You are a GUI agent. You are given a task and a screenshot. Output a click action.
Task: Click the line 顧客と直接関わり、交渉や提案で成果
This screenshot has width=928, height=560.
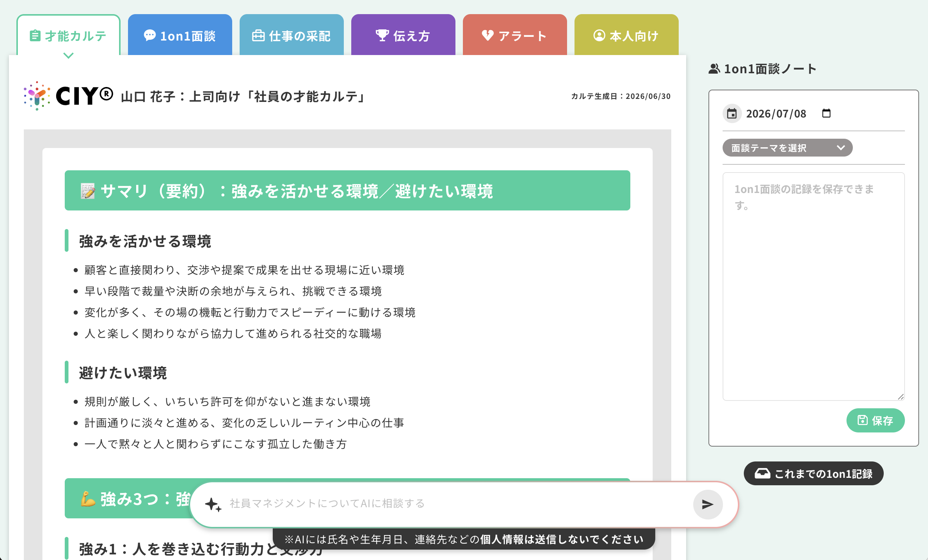[x=244, y=270]
